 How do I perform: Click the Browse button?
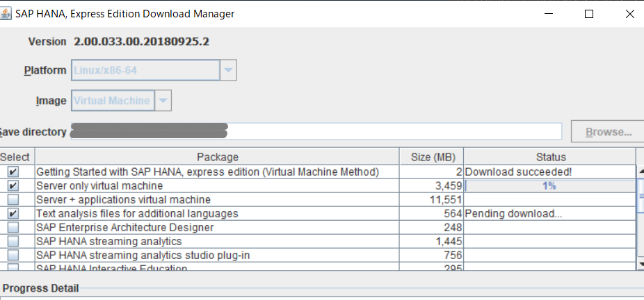pyautogui.click(x=607, y=131)
